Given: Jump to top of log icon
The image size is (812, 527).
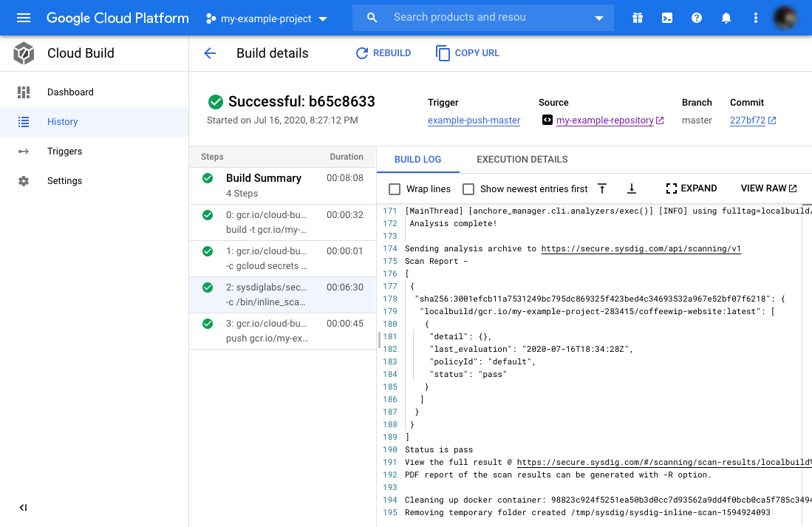Looking at the screenshot, I should point(601,188).
